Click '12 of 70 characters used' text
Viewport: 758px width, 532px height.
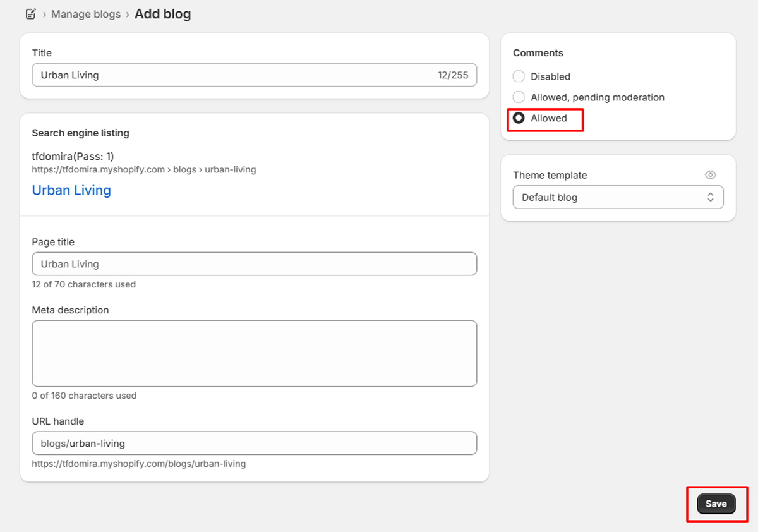click(x=84, y=284)
